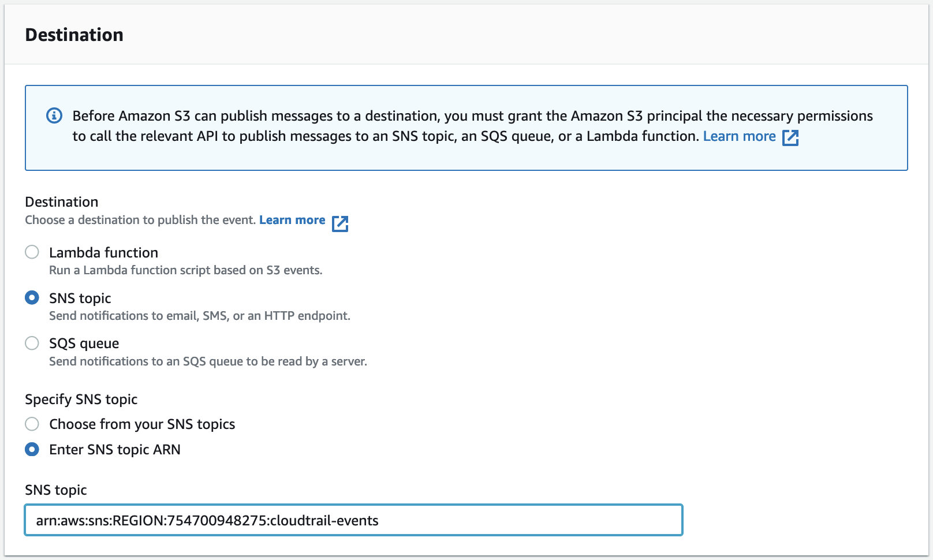Click 'Send notifications to email, SMS' description
The width and height of the screenshot is (933, 560).
(x=200, y=316)
